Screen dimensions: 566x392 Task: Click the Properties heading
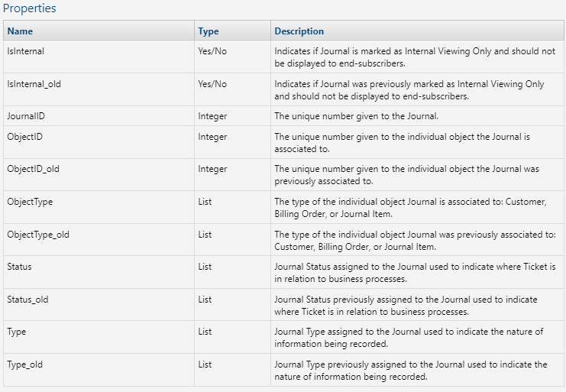[29, 8]
